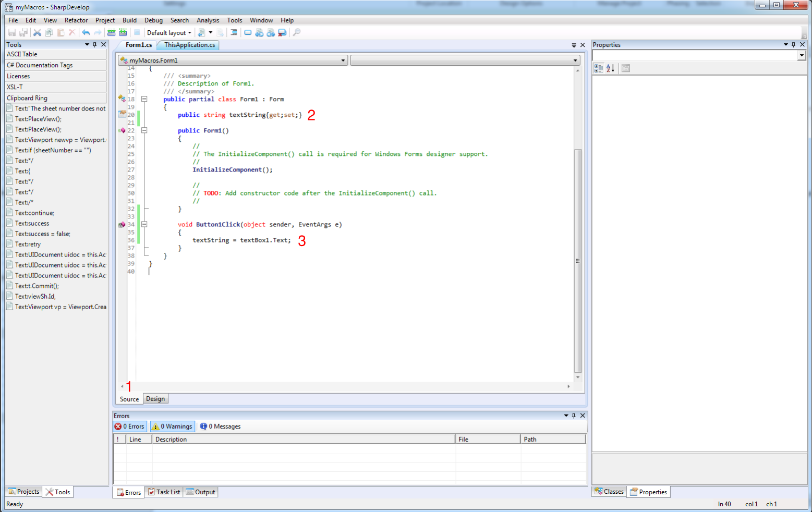Click the Undo arrow icon
The image size is (812, 512).
click(85, 32)
